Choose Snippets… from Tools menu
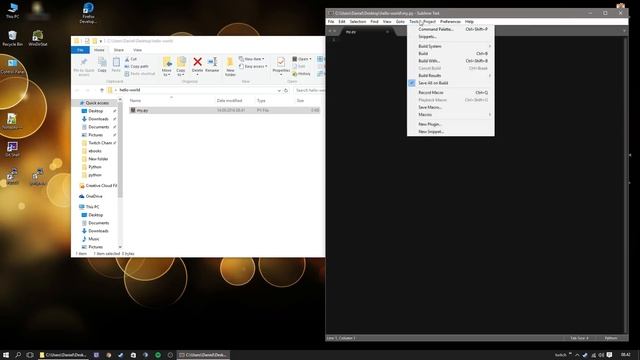The width and height of the screenshot is (640, 360). pos(451,37)
